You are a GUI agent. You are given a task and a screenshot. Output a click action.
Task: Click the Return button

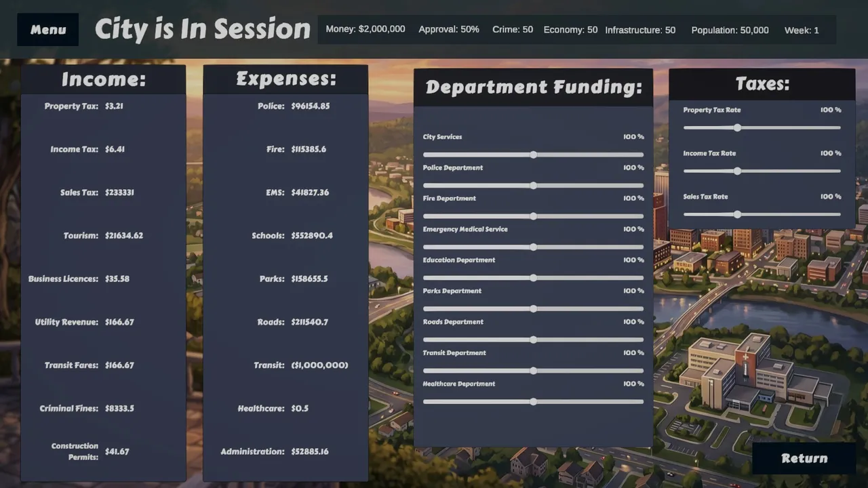pyautogui.click(x=804, y=458)
